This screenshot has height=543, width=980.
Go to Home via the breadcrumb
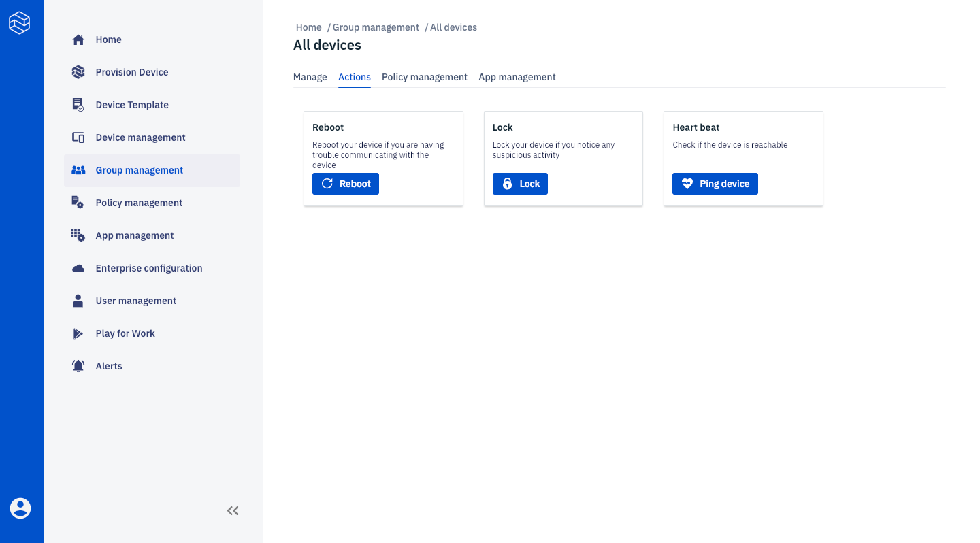(308, 27)
